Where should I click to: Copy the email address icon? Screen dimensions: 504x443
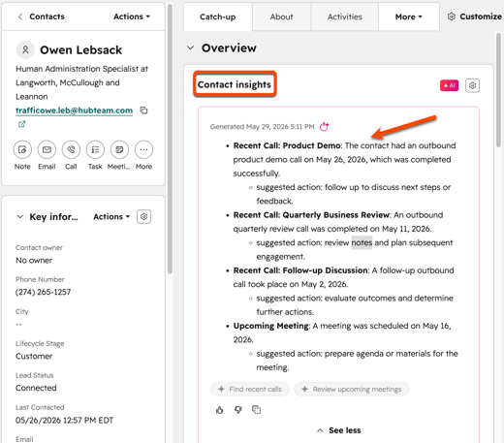pos(143,111)
